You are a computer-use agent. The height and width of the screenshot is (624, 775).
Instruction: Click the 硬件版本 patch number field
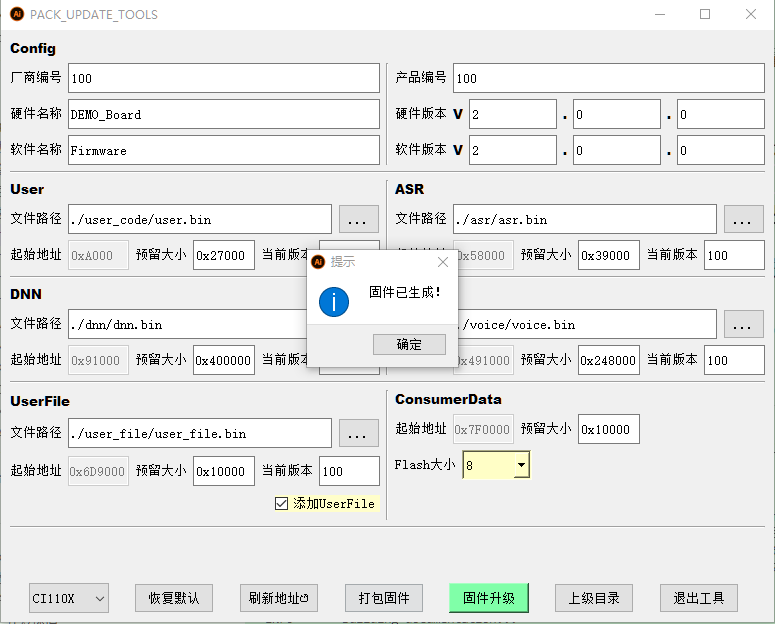click(721, 114)
